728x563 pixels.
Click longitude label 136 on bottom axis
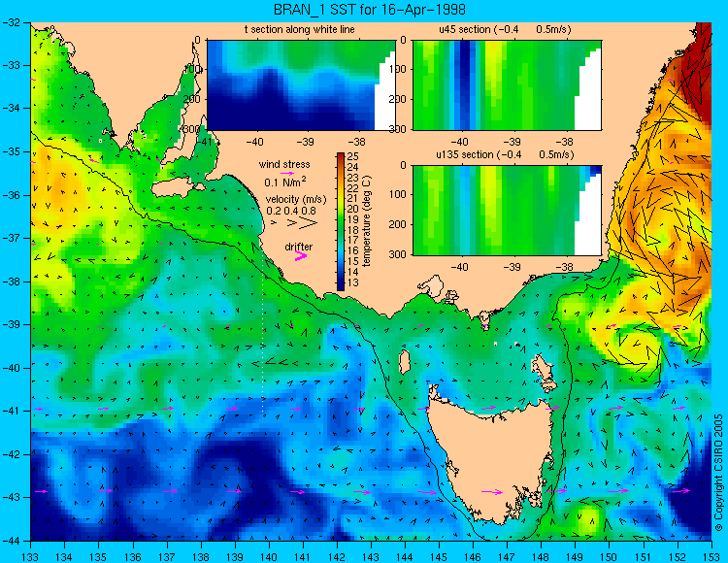coord(133,557)
